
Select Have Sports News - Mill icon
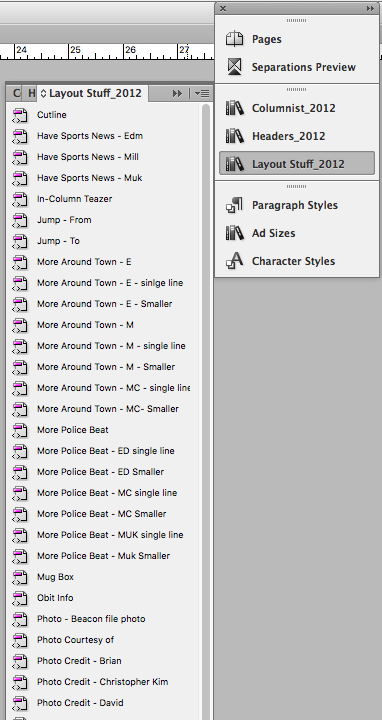(x=20, y=157)
